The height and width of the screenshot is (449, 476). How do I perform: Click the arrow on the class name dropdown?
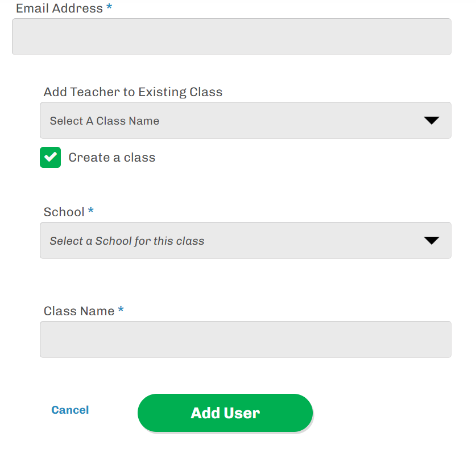click(432, 121)
